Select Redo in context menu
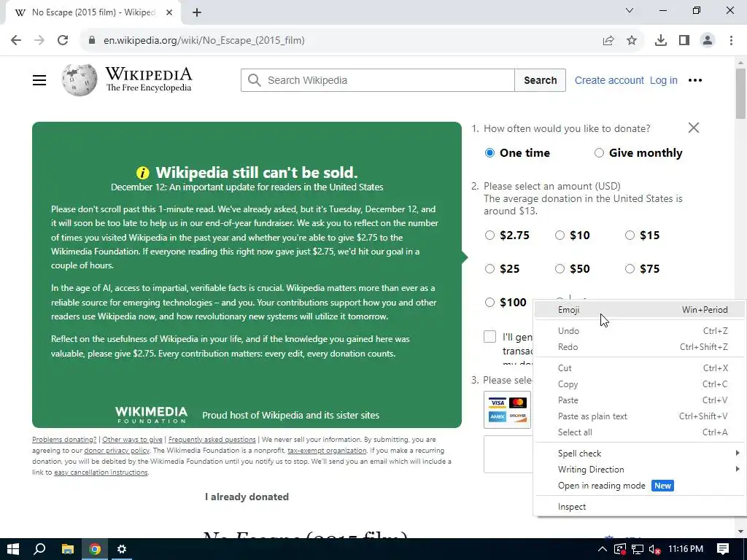This screenshot has height=560, width=747. pos(640,347)
